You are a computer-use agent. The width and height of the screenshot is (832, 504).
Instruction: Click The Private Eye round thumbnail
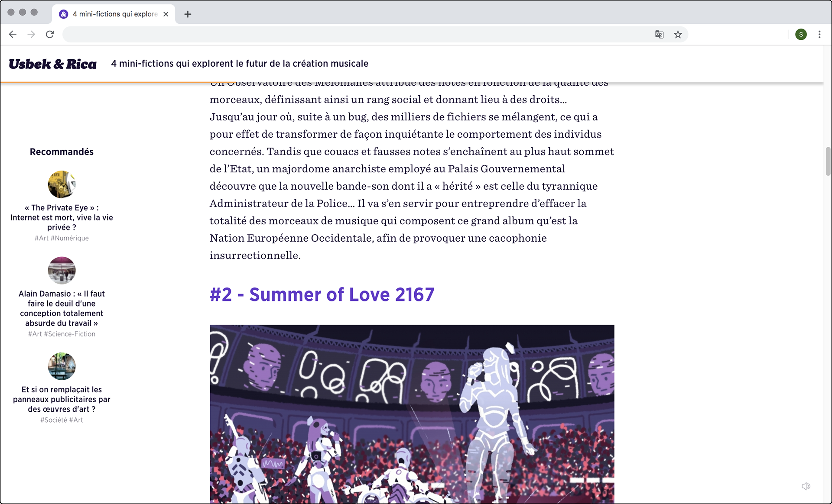(x=62, y=184)
